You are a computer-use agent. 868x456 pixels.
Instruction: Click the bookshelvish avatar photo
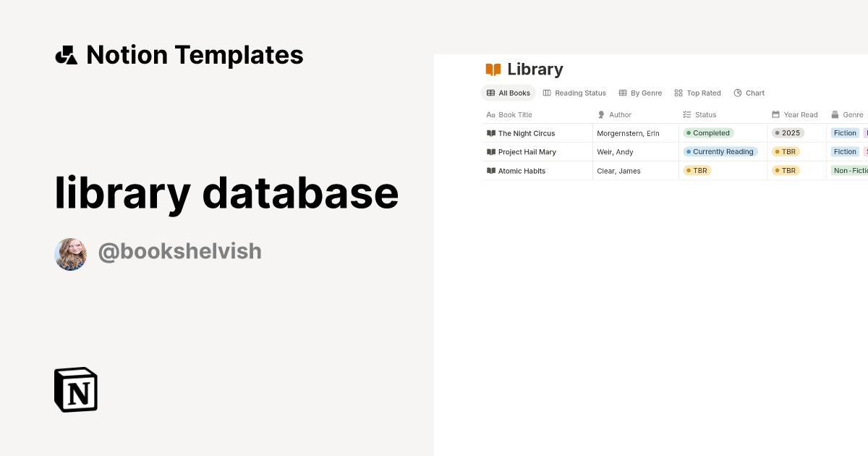(70, 254)
